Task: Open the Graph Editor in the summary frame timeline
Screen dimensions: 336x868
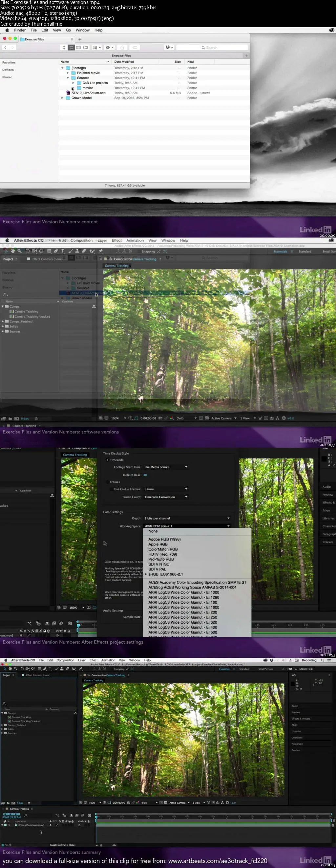Action: coord(89,815)
